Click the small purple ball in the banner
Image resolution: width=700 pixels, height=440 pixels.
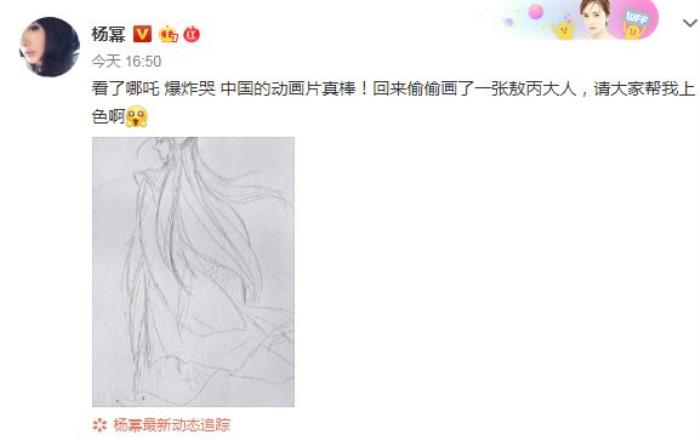pos(508,21)
